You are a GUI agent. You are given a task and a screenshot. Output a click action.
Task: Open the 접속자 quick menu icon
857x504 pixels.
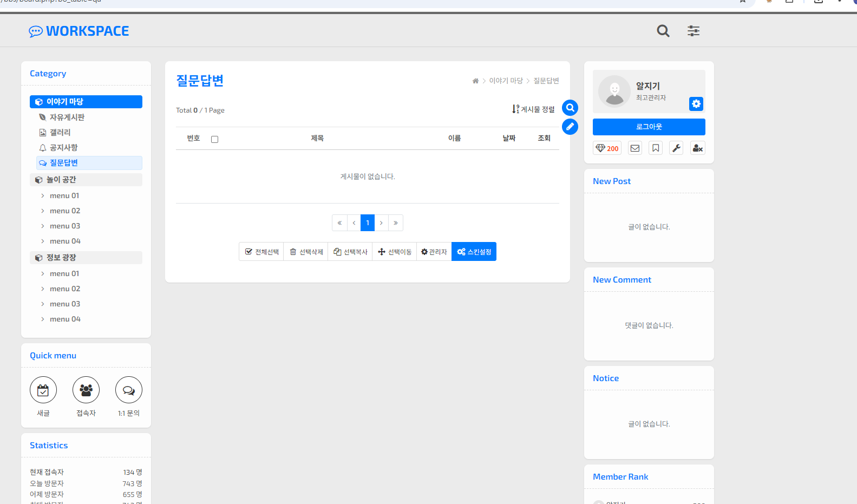(86, 390)
